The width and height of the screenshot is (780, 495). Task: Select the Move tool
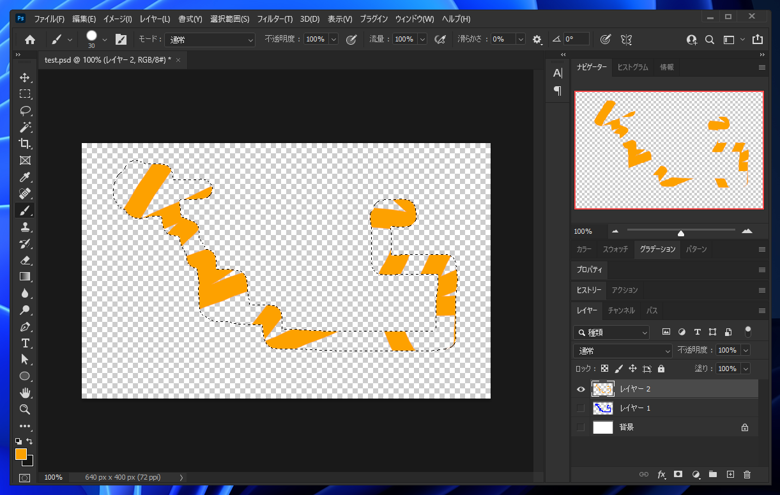[x=25, y=77]
